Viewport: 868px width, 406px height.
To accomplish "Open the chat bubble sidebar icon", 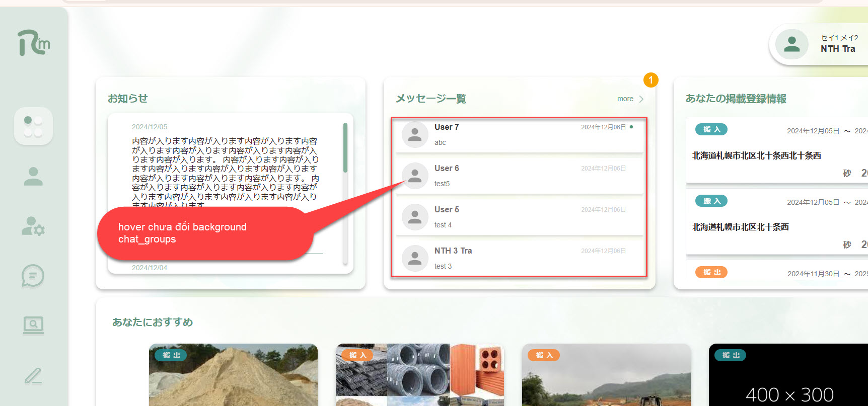I will [33, 276].
